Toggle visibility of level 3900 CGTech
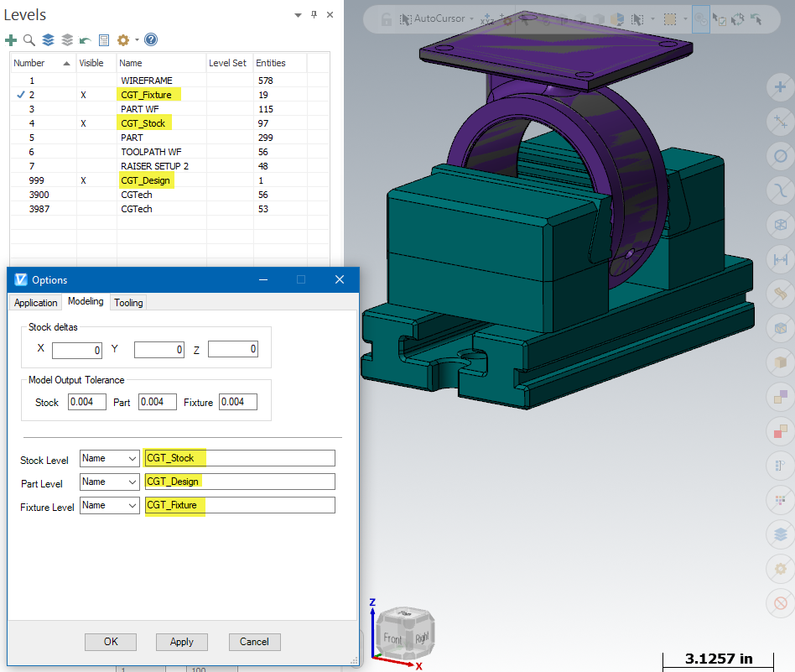The height and width of the screenshot is (672, 795). click(x=96, y=195)
